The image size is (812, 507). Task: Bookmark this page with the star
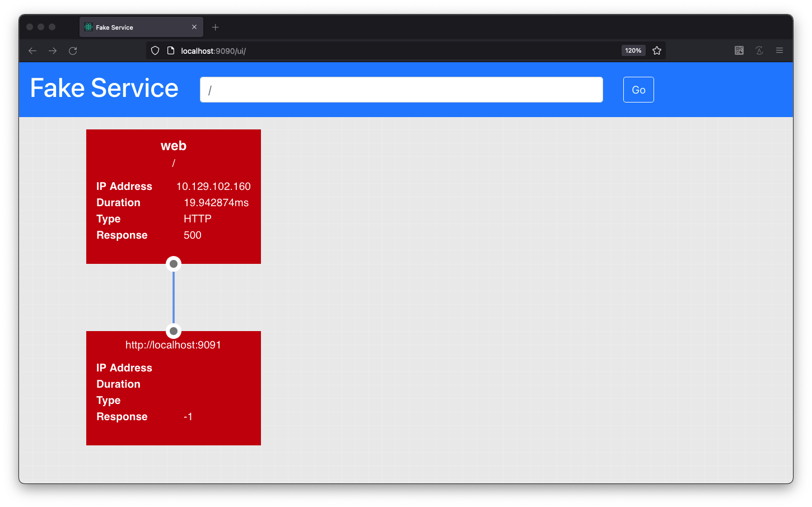coord(657,51)
